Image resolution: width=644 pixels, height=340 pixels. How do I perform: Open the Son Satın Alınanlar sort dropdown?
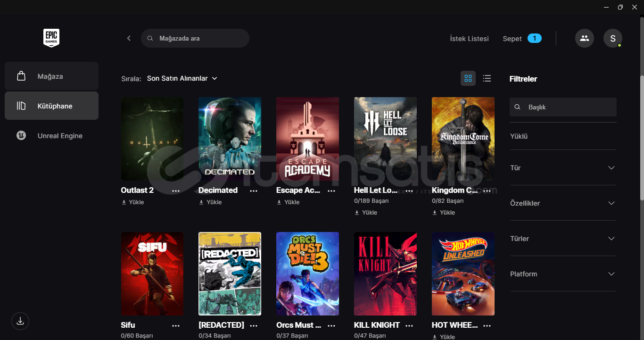point(182,78)
